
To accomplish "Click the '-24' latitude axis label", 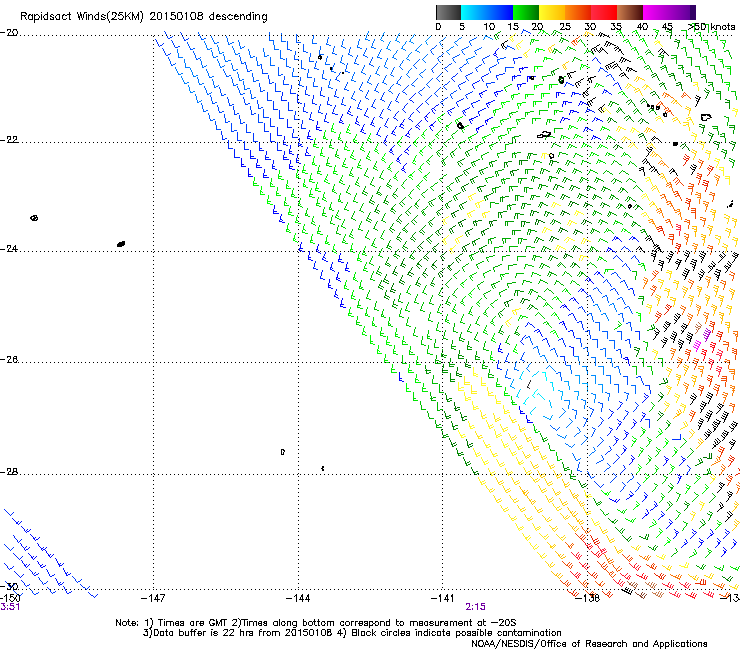I will point(9,249).
